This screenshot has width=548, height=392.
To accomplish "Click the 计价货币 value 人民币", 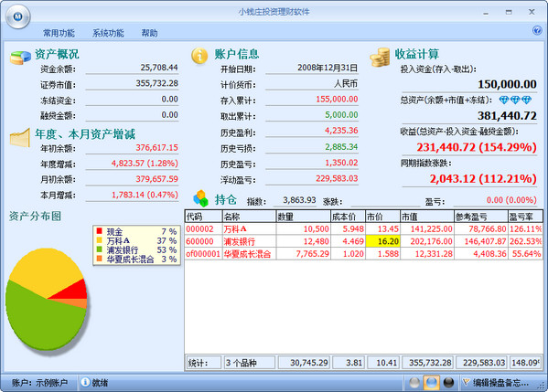I will click(x=346, y=83).
